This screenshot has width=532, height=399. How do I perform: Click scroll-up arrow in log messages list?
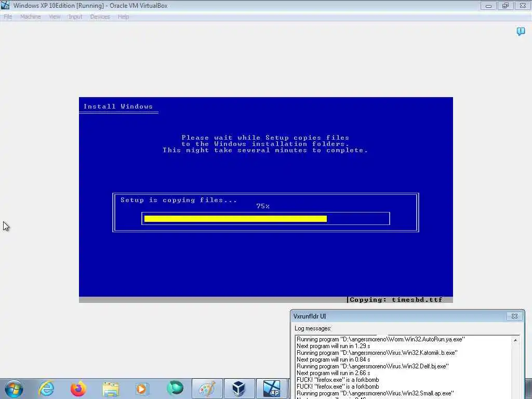[515, 340]
